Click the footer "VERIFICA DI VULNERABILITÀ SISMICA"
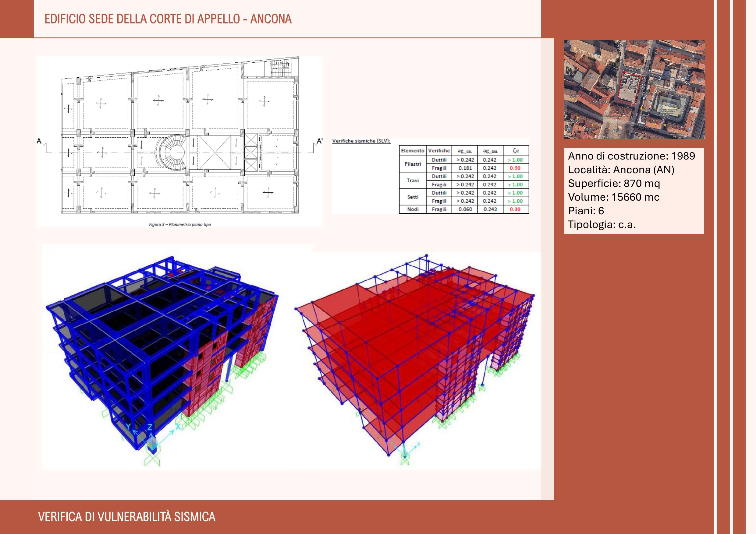Image resolution: width=756 pixels, height=534 pixels. (x=127, y=517)
